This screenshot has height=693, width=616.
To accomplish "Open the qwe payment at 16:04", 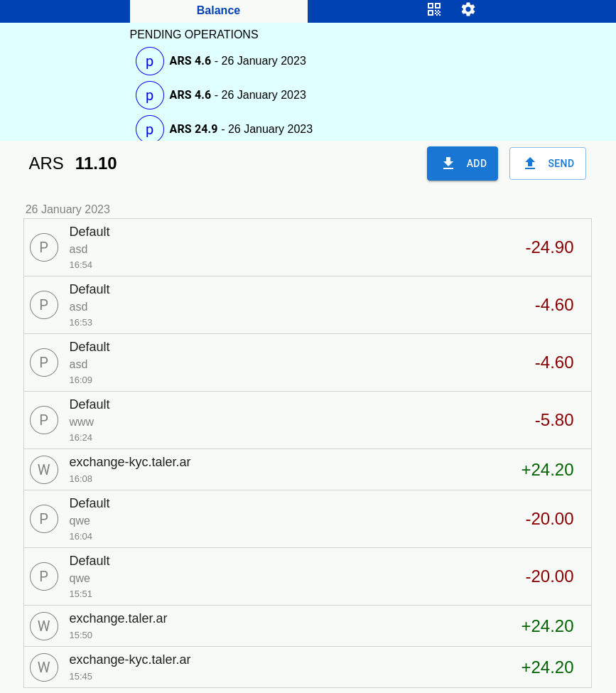I will [307, 519].
